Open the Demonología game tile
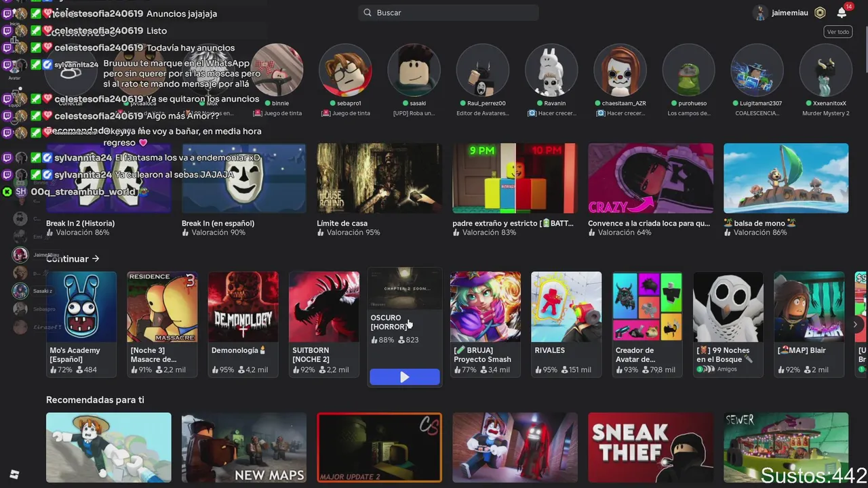 pos(243,324)
